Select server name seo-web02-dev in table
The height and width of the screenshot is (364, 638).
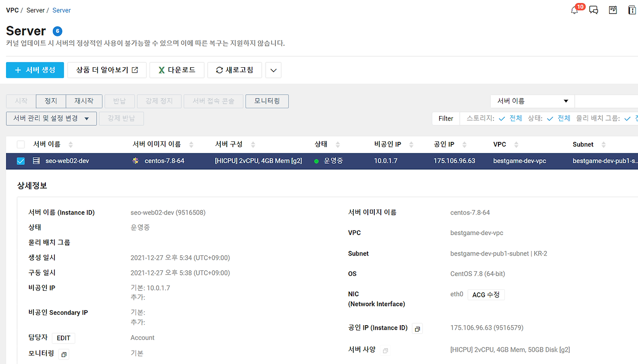(67, 161)
